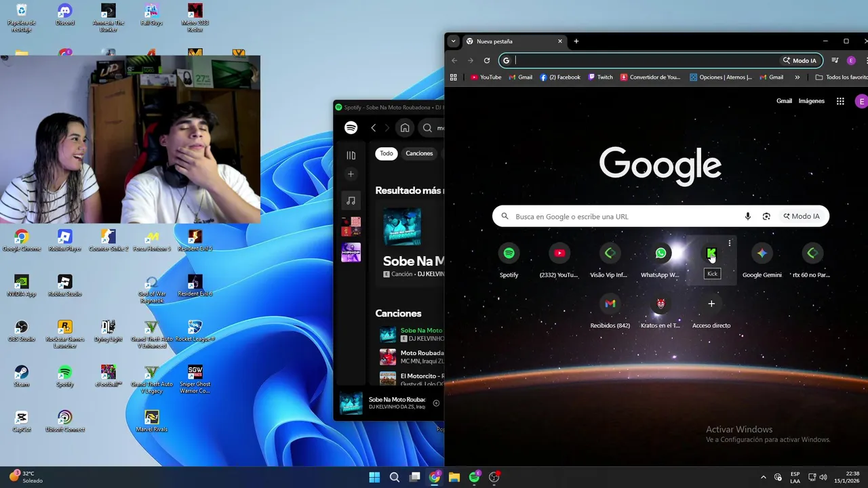The width and height of the screenshot is (868, 488).
Task: Play the Moto Roubada song row in Spotify
Action: coord(412,357)
